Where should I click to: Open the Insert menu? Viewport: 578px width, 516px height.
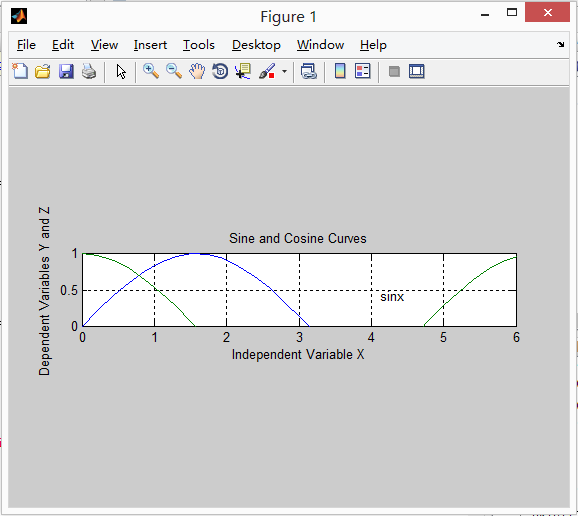150,45
